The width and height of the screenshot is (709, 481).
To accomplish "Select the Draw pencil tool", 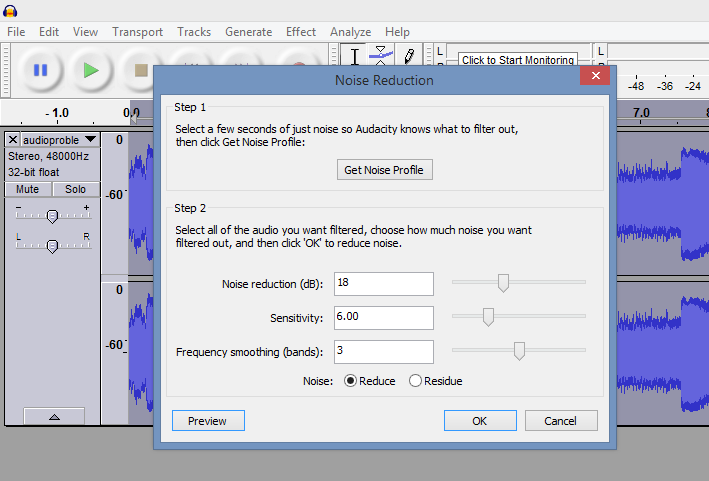I will 409,56.
